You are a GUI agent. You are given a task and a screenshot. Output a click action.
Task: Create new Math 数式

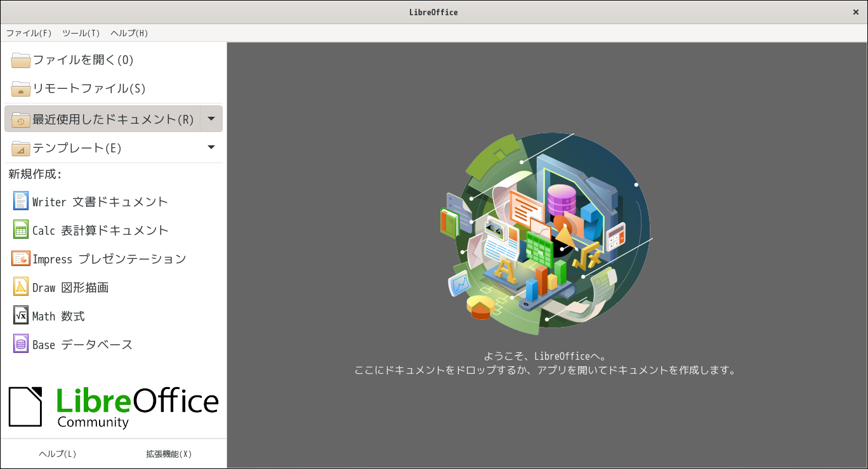[x=114, y=315]
